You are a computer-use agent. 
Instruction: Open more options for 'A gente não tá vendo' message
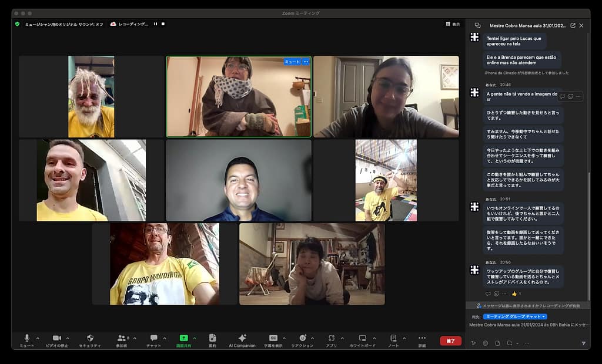(578, 97)
